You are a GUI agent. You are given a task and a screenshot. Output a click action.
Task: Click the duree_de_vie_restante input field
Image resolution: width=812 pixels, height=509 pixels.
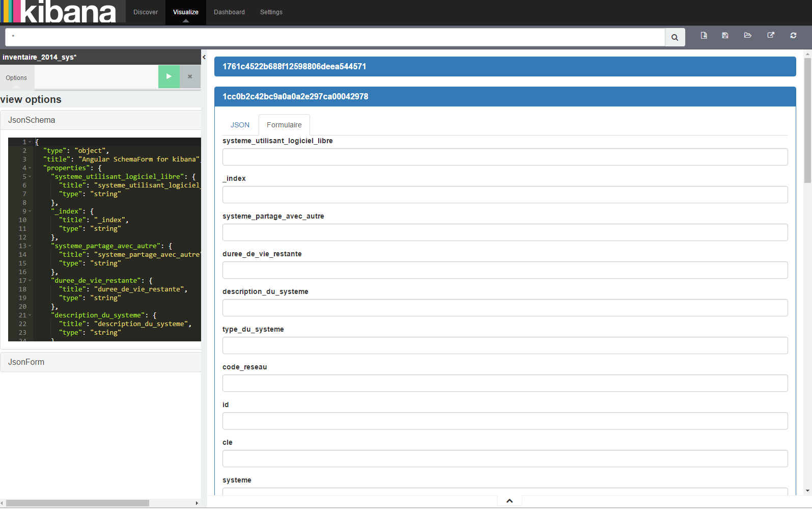[x=505, y=270]
